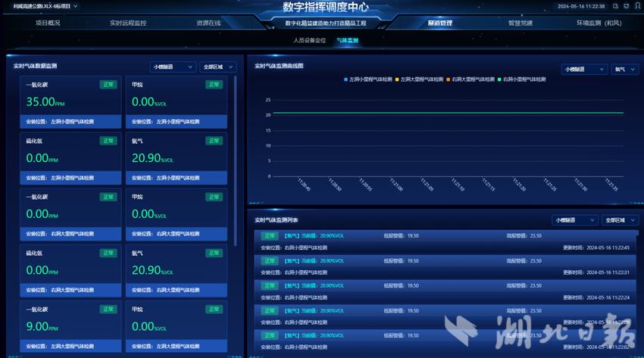Click x-axis time label 11:20:45
This screenshot has width=644, height=358.
tap(304, 185)
